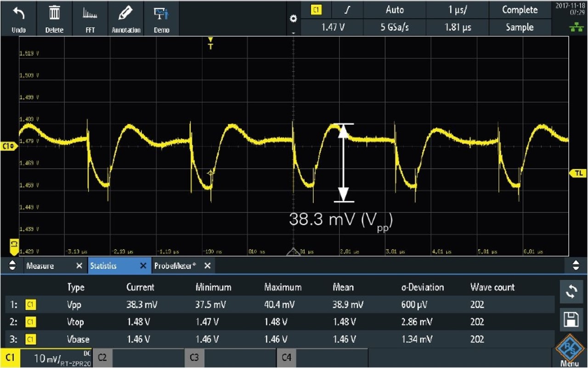This screenshot has height=368, width=588.
Task: Open the 5 GSa/s sample rate field
Action: click(395, 27)
